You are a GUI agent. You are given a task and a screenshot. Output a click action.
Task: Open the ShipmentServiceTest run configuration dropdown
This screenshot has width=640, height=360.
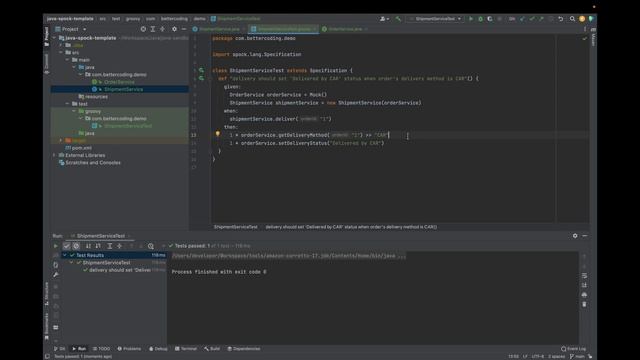coord(435,19)
